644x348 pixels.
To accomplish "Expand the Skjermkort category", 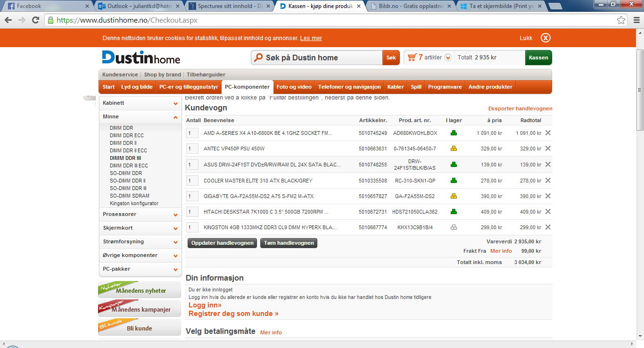I will click(x=176, y=228).
